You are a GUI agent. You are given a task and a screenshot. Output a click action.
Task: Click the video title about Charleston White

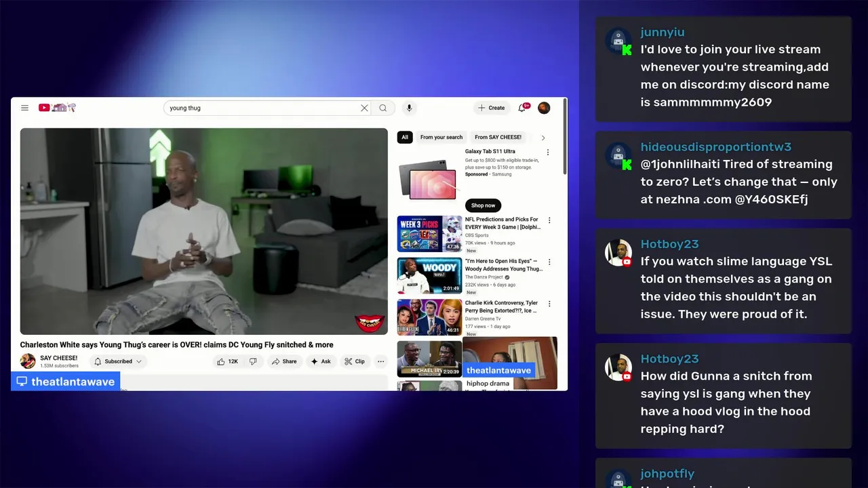coord(176,345)
